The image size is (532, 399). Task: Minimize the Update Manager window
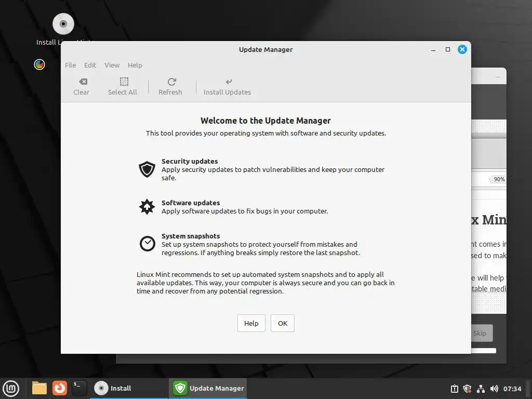click(433, 50)
